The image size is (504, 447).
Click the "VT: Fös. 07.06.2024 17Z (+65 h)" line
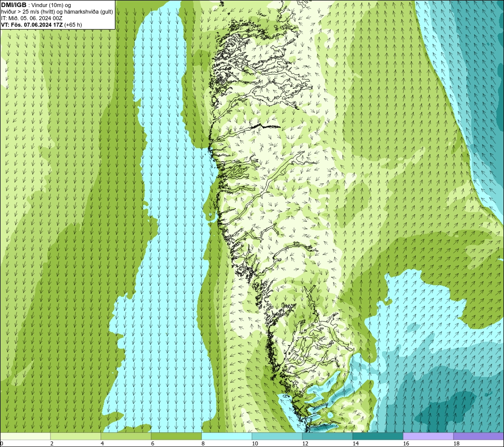pos(41,25)
